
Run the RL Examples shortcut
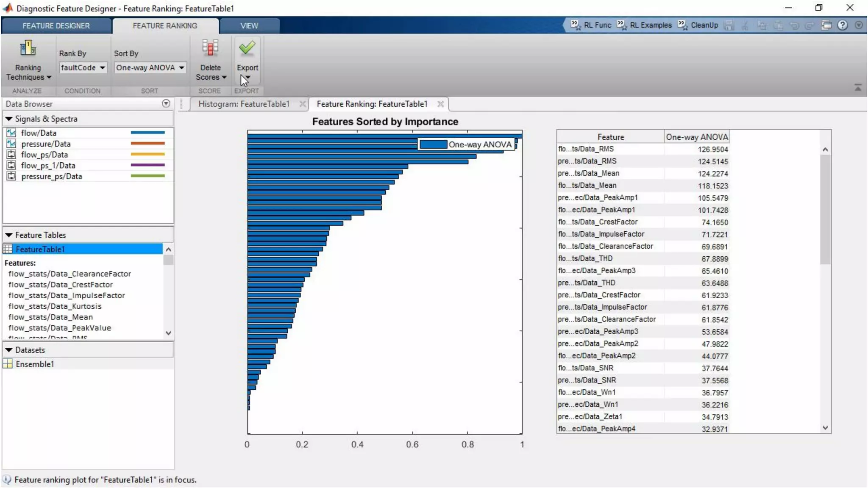point(645,25)
